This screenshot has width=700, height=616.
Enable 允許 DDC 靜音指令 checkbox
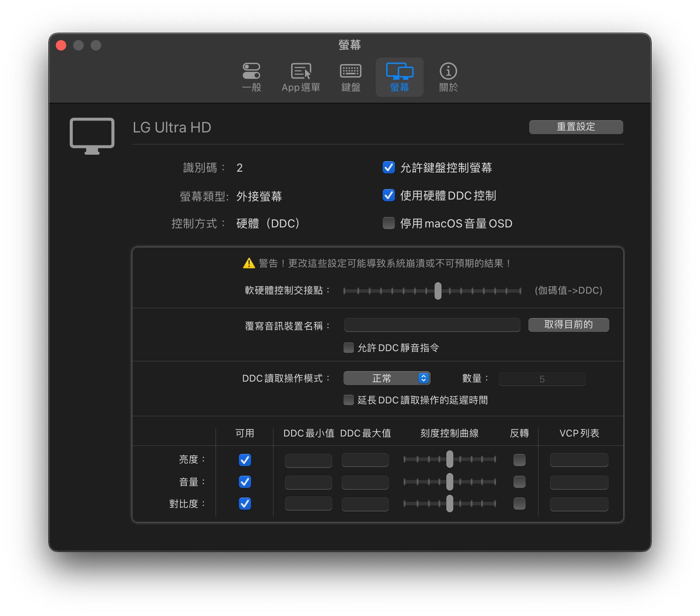click(349, 348)
